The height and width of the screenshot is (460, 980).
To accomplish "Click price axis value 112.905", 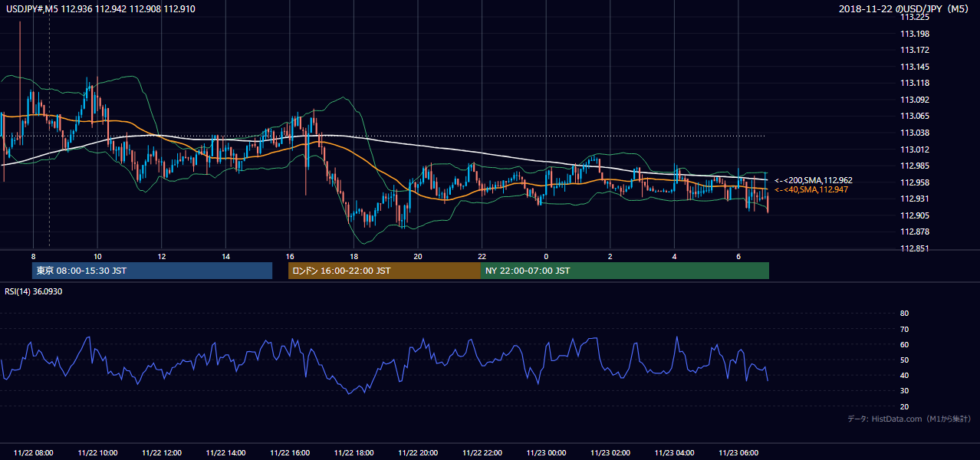I will 914,215.
